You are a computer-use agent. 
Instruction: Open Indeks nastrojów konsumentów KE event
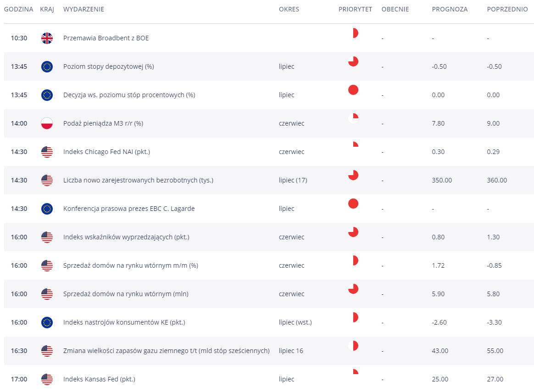(124, 322)
